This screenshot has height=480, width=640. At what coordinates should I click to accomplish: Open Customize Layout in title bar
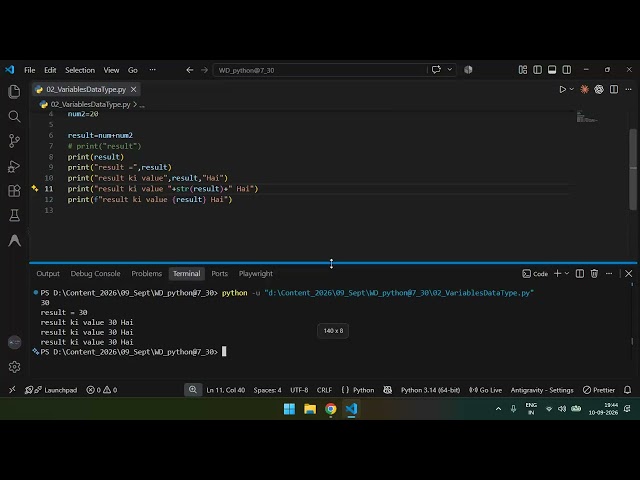point(523,70)
